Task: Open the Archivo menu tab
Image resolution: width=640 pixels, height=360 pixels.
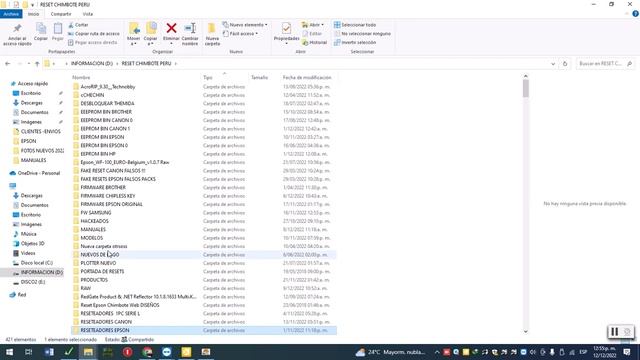Action: coord(11,14)
